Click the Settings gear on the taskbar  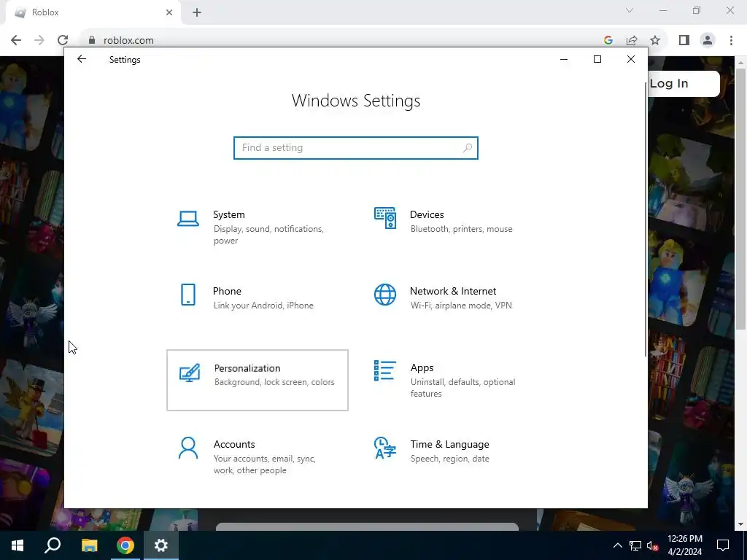coord(161,545)
